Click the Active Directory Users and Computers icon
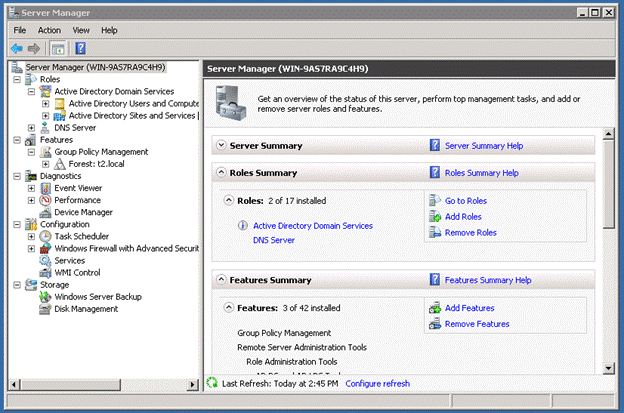Viewport: 624px width, 413px height. pyautogui.click(x=60, y=103)
